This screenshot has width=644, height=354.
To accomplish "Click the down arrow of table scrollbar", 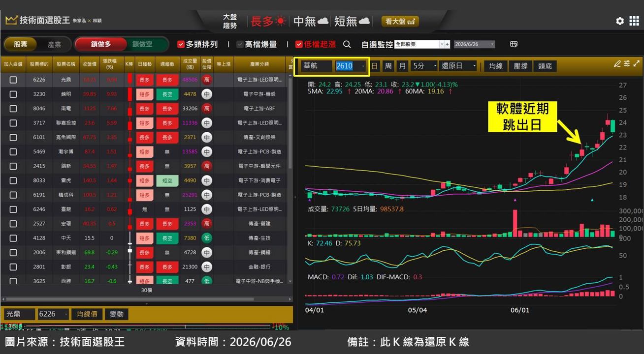I will (x=290, y=281).
